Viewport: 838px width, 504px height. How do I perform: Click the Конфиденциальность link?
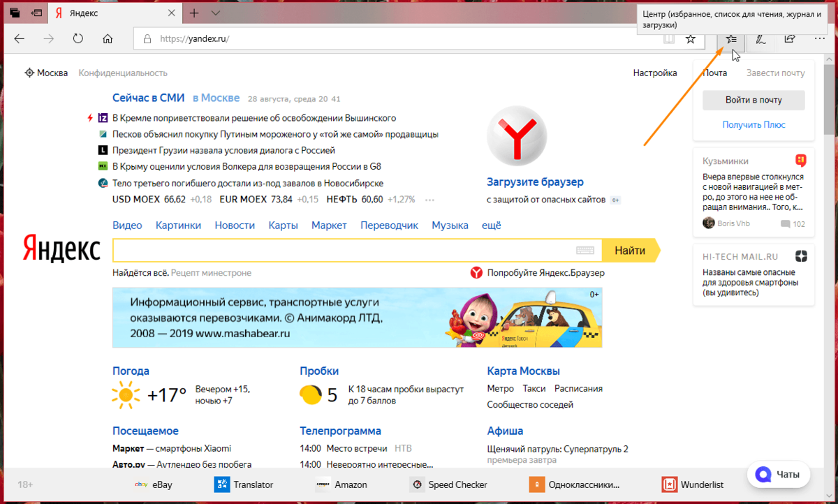click(x=122, y=73)
